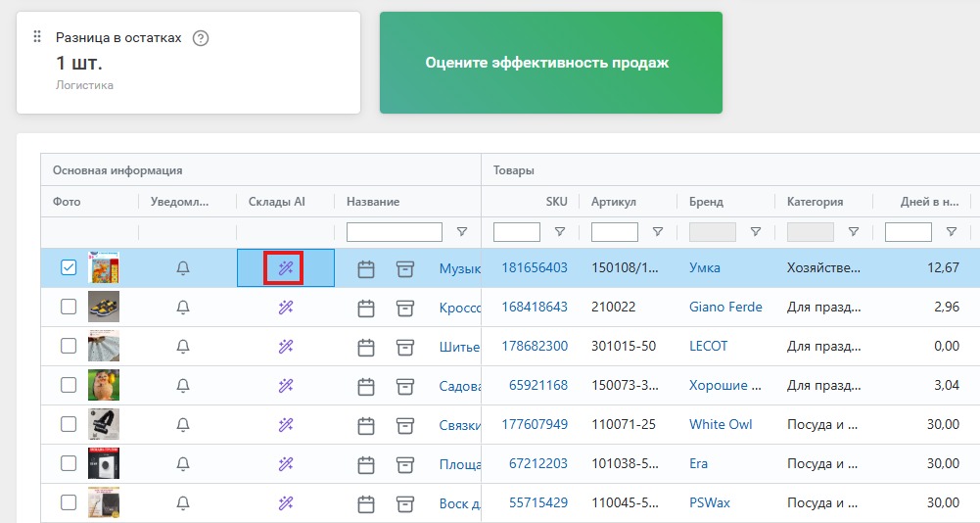Click the bell icon in the PSWax row
The image size is (980, 523).
(182, 503)
